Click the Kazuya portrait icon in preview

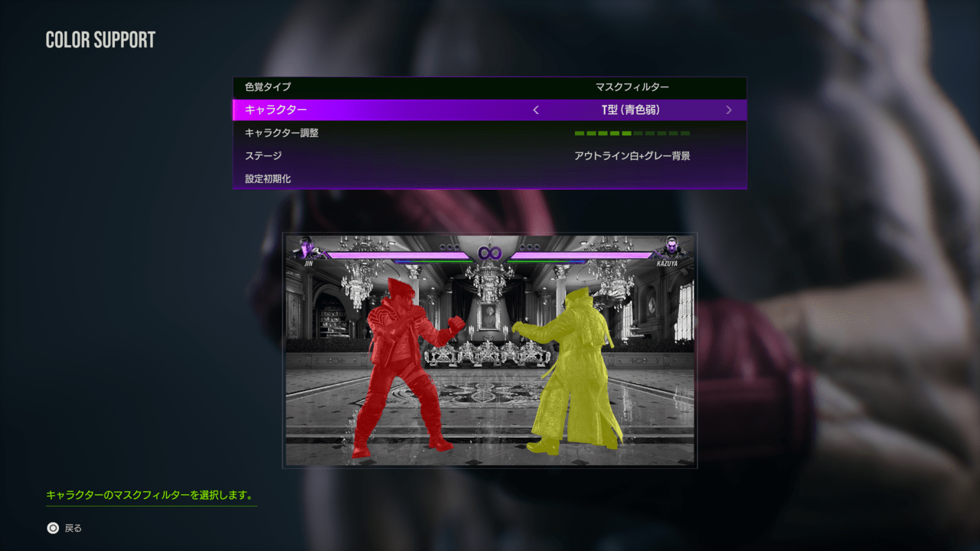pos(672,247)
